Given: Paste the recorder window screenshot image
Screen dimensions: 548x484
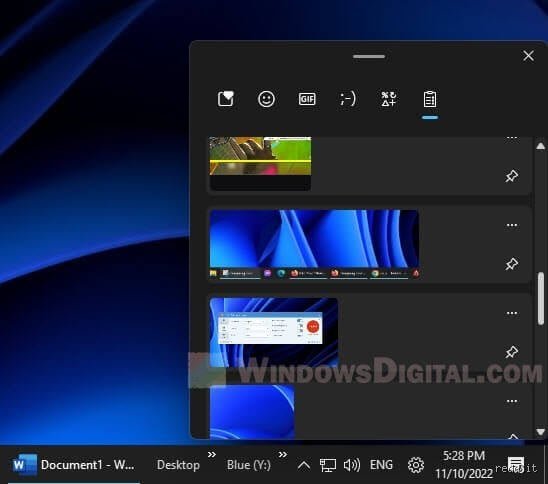Looking at the screenshot, I should pyautogui.click(x=274, y=332).
